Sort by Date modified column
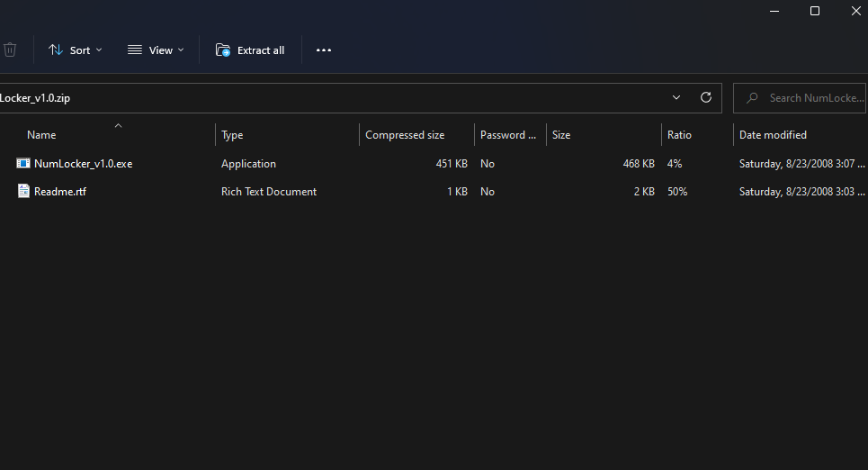Viewport: 868px width, 470px height. 773,135
